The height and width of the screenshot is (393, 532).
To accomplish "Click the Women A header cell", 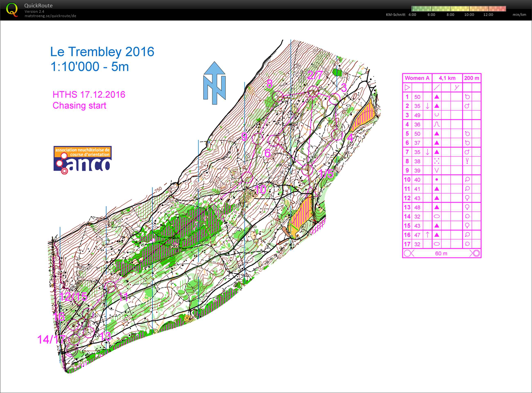I will [417, 78].
